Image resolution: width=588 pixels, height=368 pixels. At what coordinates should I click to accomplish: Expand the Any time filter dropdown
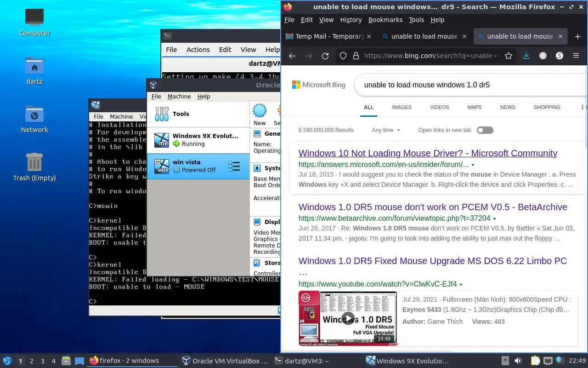pos(386,130)
